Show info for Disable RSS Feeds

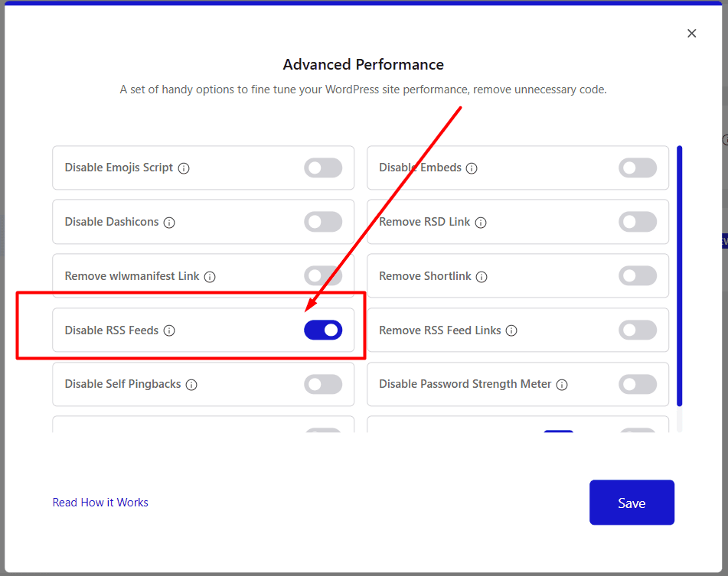point(169,331)
